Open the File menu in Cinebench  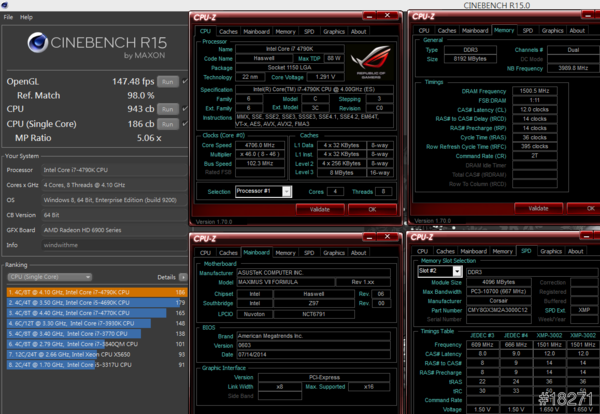click(11, 17)
